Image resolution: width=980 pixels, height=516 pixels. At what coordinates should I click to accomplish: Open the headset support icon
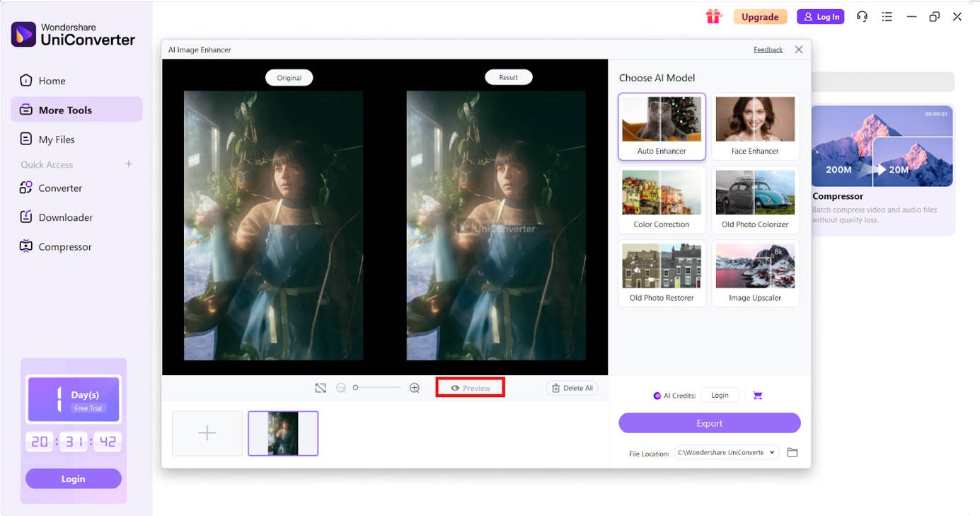point(862,17)
